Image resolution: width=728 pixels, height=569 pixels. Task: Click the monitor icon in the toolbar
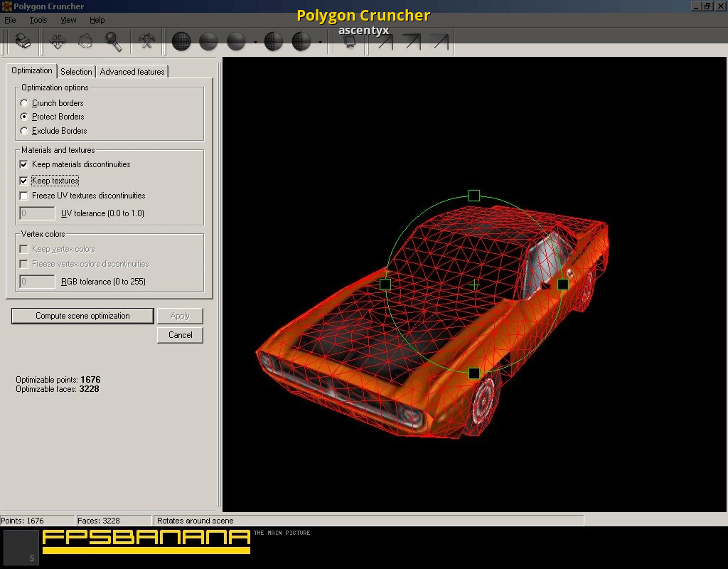(x=350, y=41)
